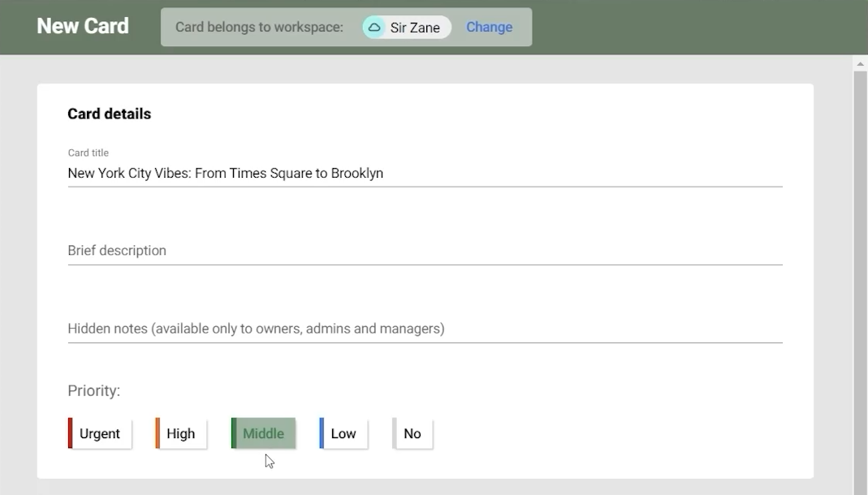Click the small 'Card title' field label
This screenshot has width=868, height=495.
pyautogui.click(x=88, y=153)
